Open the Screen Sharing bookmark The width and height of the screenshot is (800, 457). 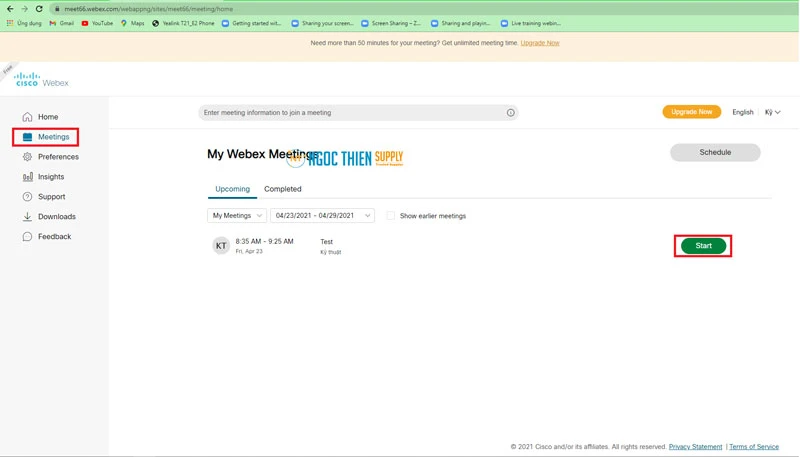(391, 23)
